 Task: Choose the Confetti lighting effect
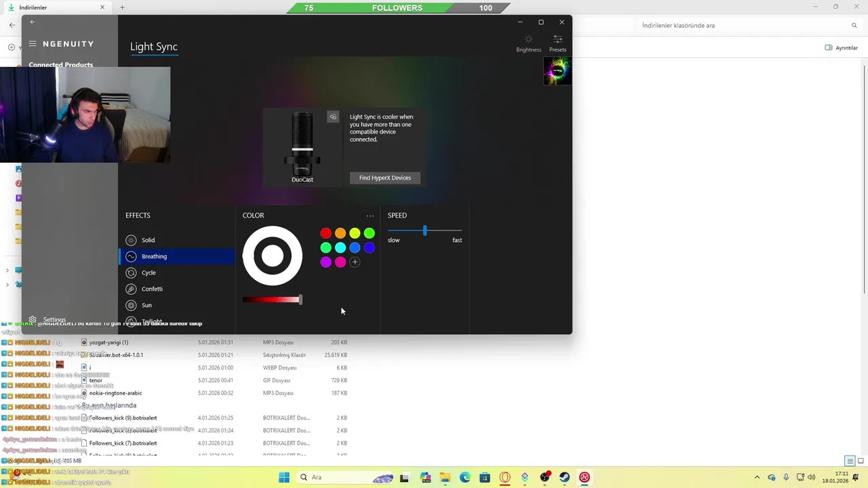point(177,289)
